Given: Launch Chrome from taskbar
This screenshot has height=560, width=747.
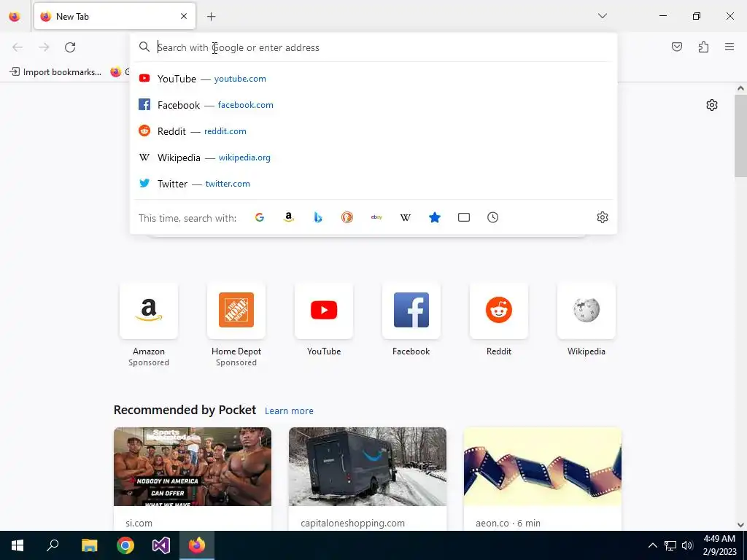Looking at the screenshot, I should [125, 545].
